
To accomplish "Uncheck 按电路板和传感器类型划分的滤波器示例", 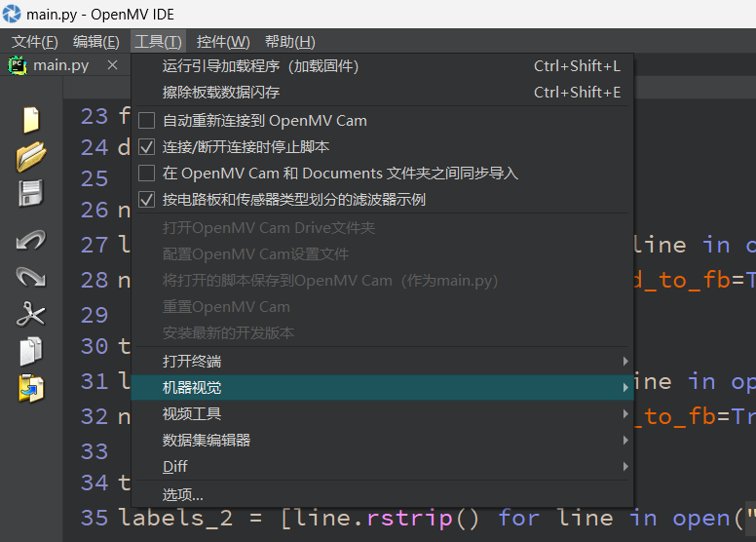I will [x=146, y=199].
